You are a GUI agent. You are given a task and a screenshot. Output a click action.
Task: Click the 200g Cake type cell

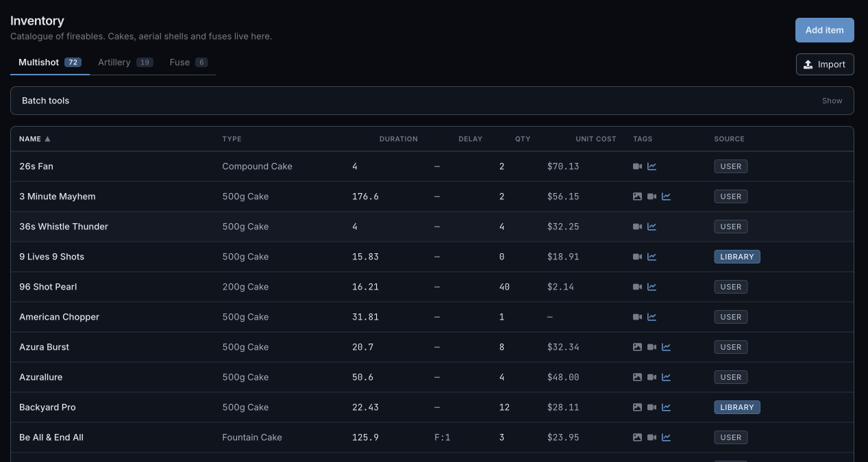click(x=245, y=287)
